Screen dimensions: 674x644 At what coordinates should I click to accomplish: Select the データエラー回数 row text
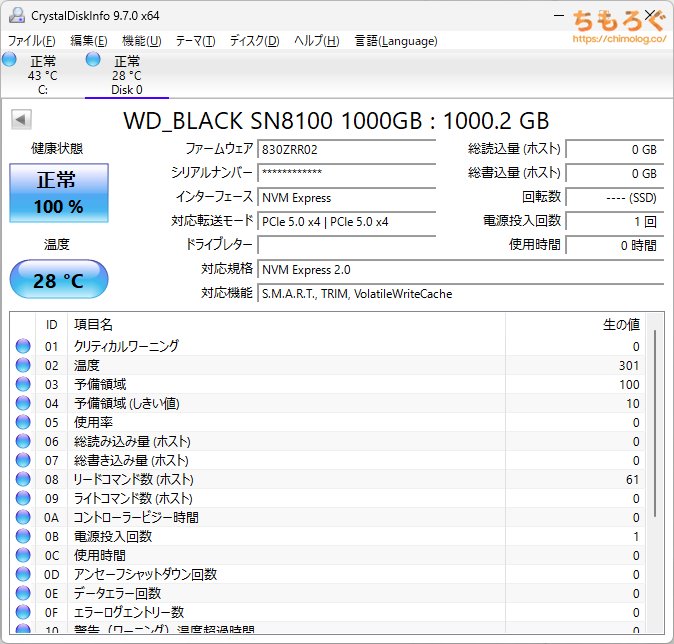tap(117, 593)
